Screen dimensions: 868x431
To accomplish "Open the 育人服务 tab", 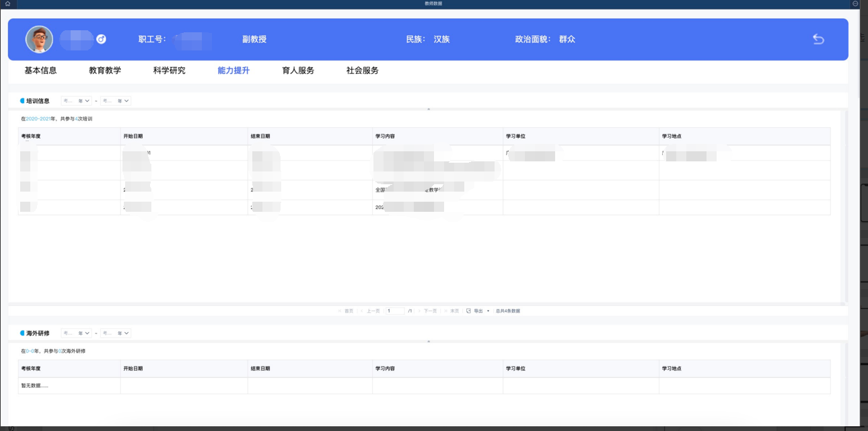I will (298, 70).
